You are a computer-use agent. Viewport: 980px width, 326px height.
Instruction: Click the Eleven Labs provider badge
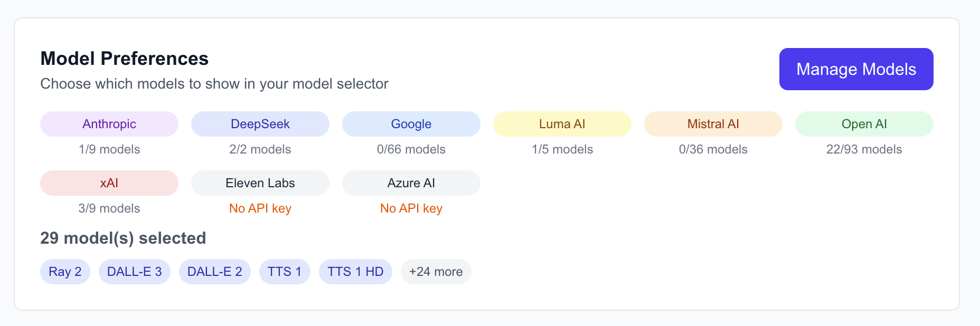(x=260, y=183)
